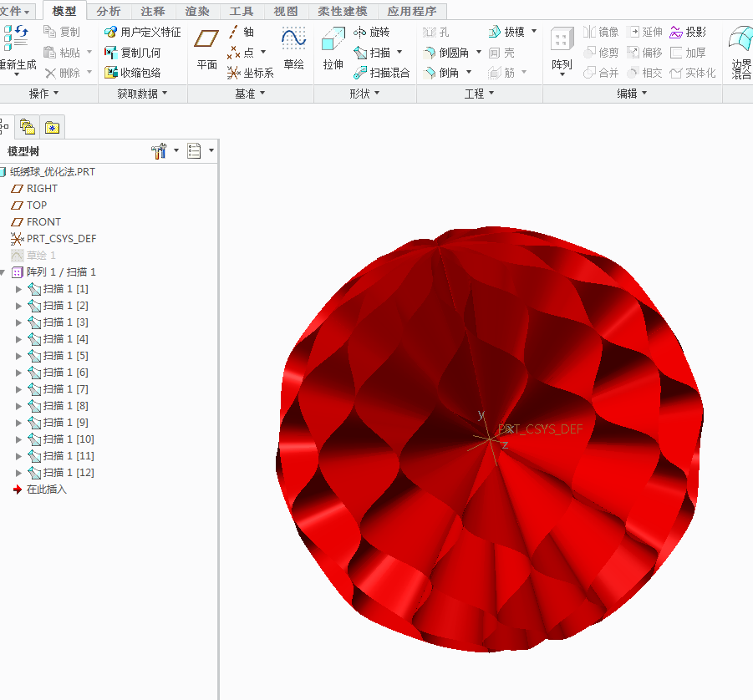Choose the 扫描混合 (Swept Blend) tool

[381, 73]
